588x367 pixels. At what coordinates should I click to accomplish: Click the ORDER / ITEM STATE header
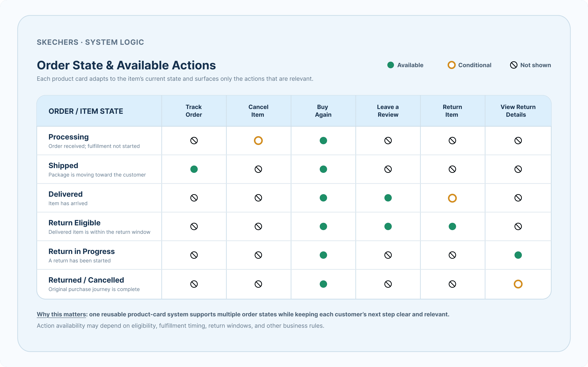click(x=86, y=111)
